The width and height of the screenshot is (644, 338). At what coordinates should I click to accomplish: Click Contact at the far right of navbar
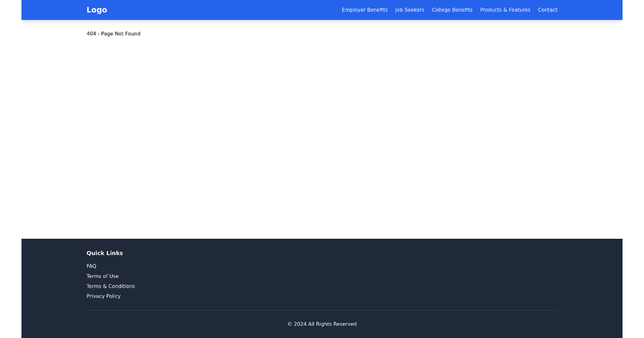pos(547,10)
